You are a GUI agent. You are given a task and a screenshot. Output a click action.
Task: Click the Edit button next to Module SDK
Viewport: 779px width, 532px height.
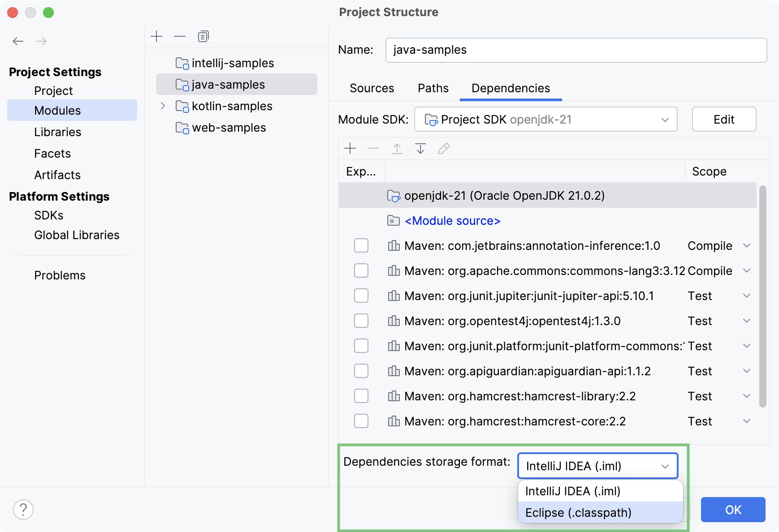(x=724, y=119)
